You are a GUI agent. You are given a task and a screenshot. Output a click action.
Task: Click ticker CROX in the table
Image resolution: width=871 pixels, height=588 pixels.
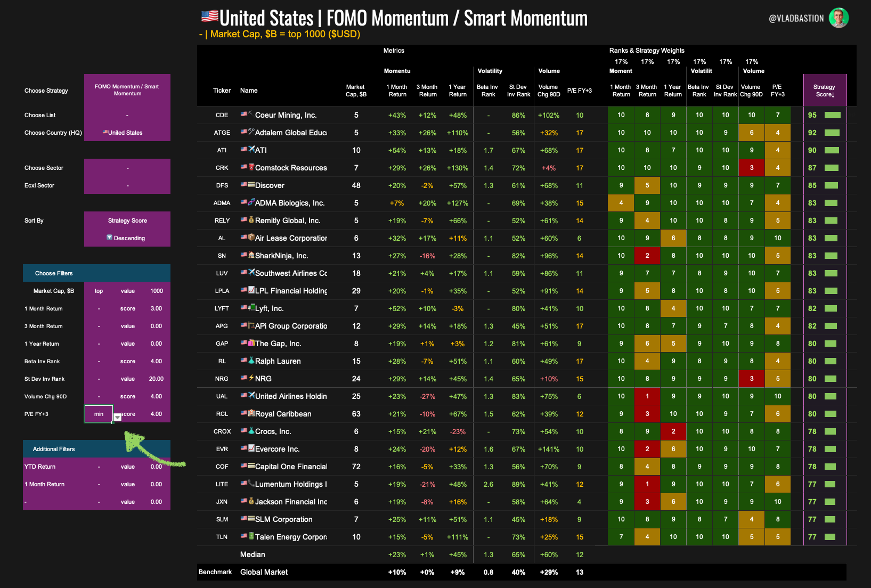click(222, 431)
